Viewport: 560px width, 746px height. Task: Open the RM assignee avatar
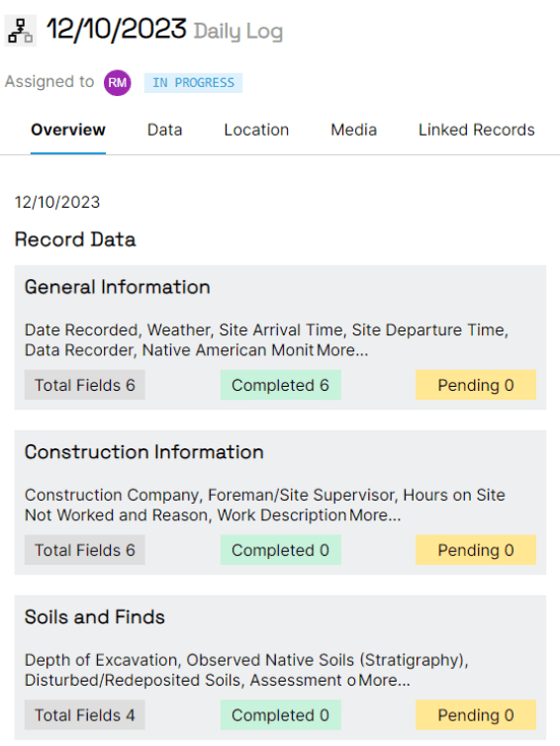118,83
